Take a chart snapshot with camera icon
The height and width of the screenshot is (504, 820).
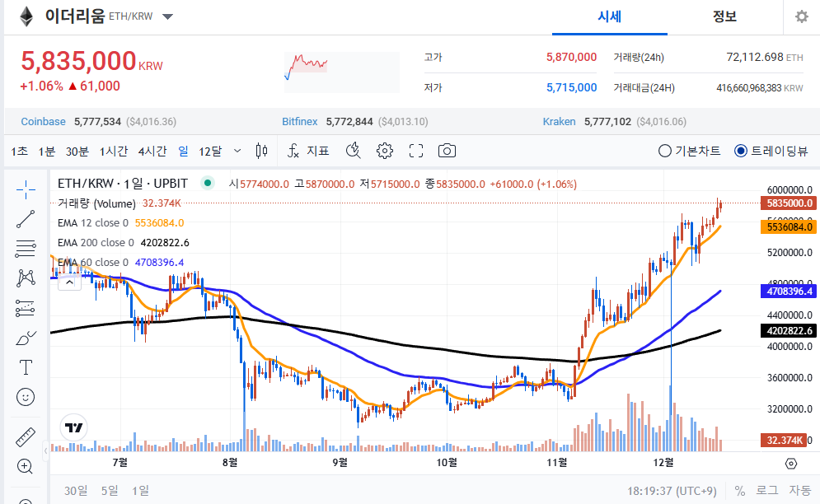(447, 151)
